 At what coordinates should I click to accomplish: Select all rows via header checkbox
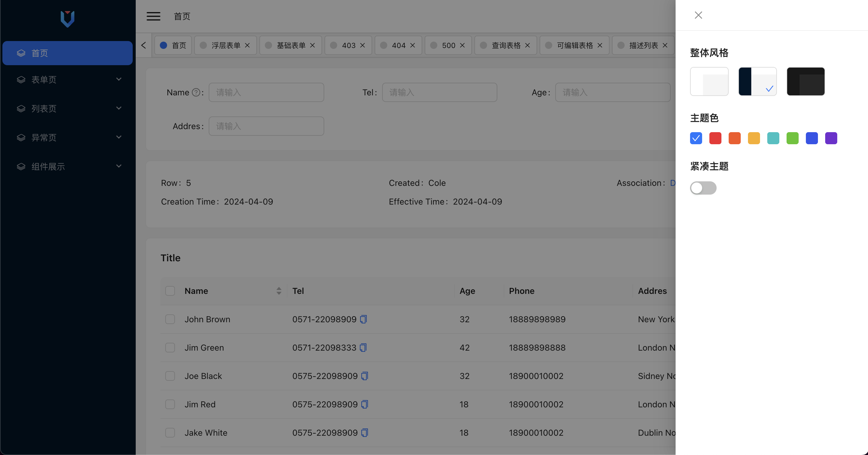click(x=170, y=291)
